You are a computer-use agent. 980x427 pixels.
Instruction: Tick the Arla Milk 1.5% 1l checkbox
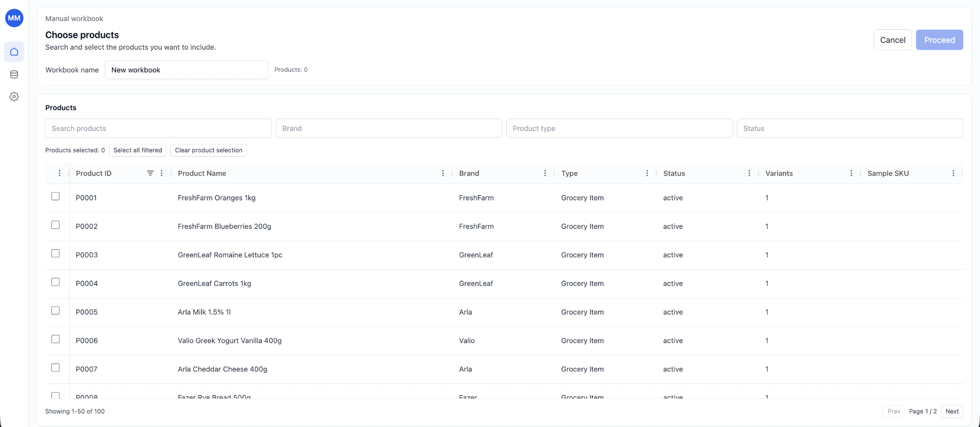coord(56,311)
